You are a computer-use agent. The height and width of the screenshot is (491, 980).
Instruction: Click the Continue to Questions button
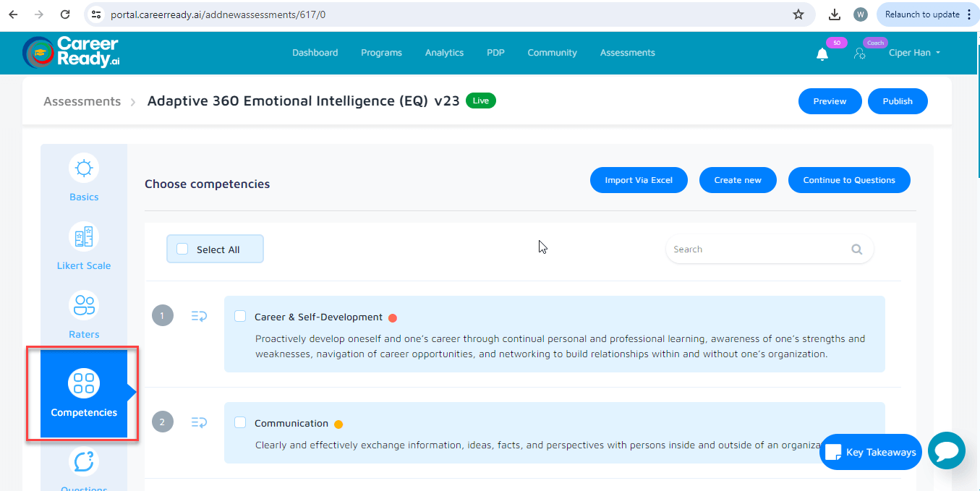(x=848, y=180)
